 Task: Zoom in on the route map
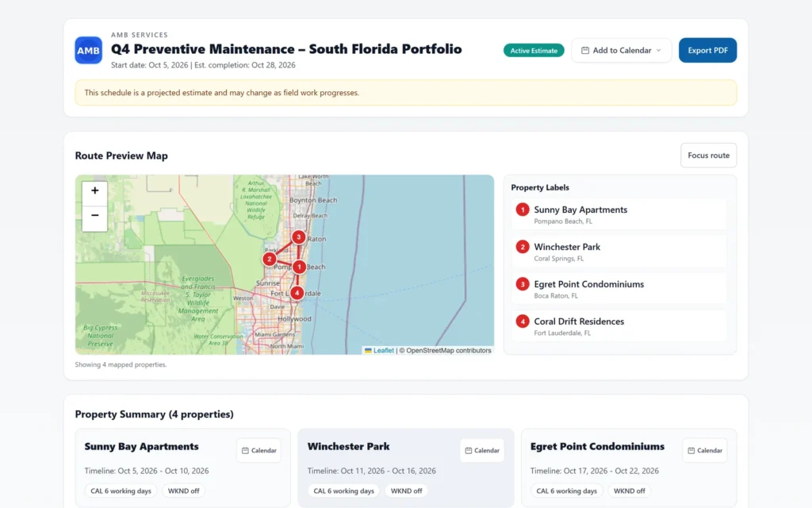pos(95,190)
